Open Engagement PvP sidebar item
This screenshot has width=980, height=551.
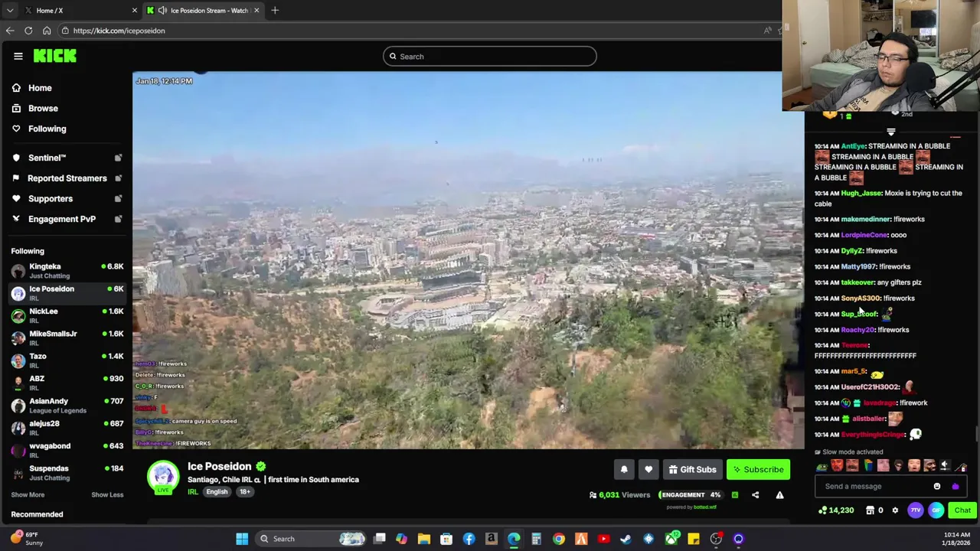(61, 219)
